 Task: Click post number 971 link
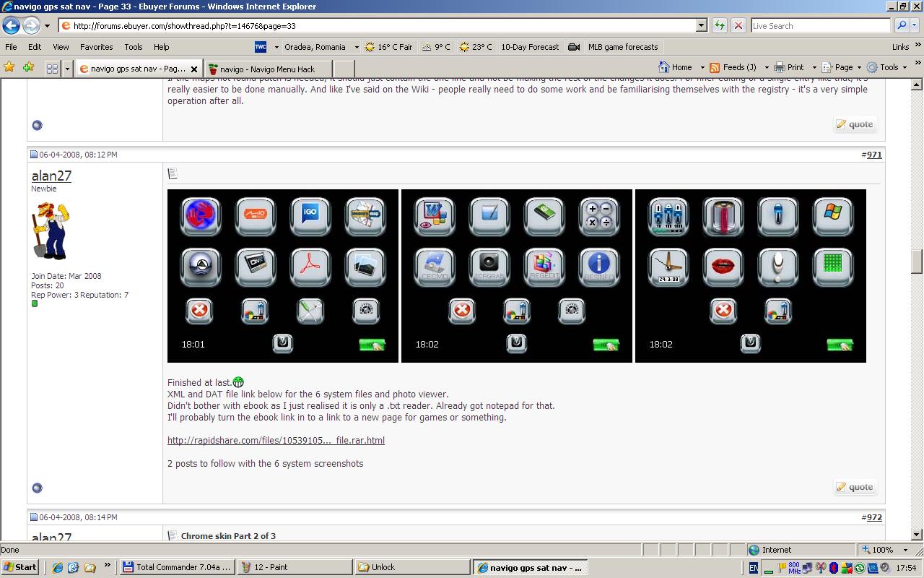pyautogui.click(x=874, y=155)
